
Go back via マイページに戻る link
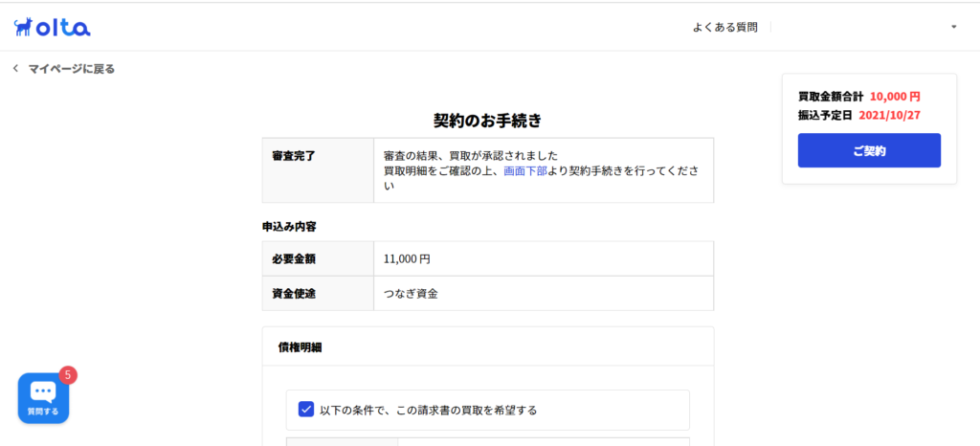pos(71,69)
